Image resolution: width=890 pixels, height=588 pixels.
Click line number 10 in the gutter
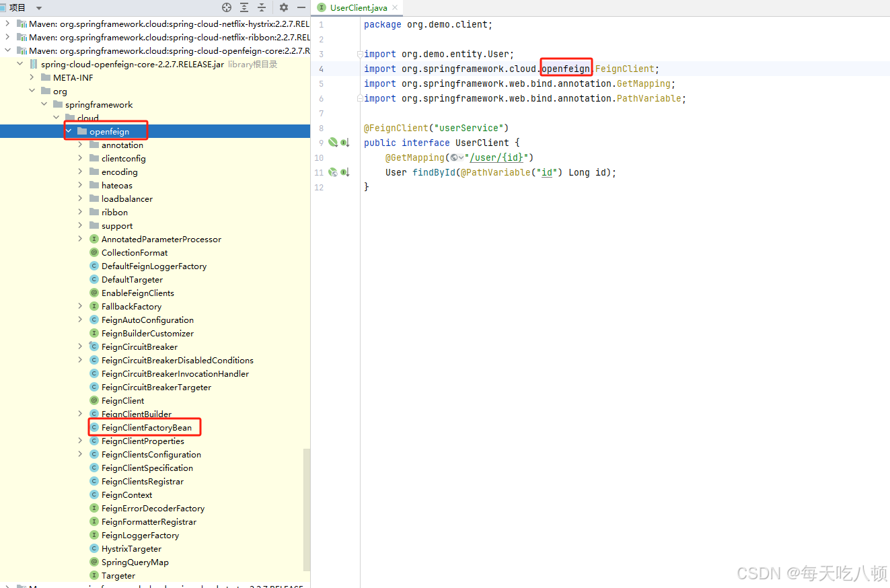pos(319,157)
